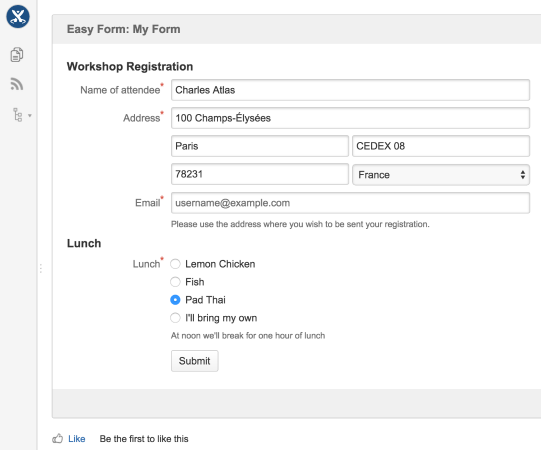Click the 78231 postal code field
Screen dimensions: 541x450
(260, 174)
